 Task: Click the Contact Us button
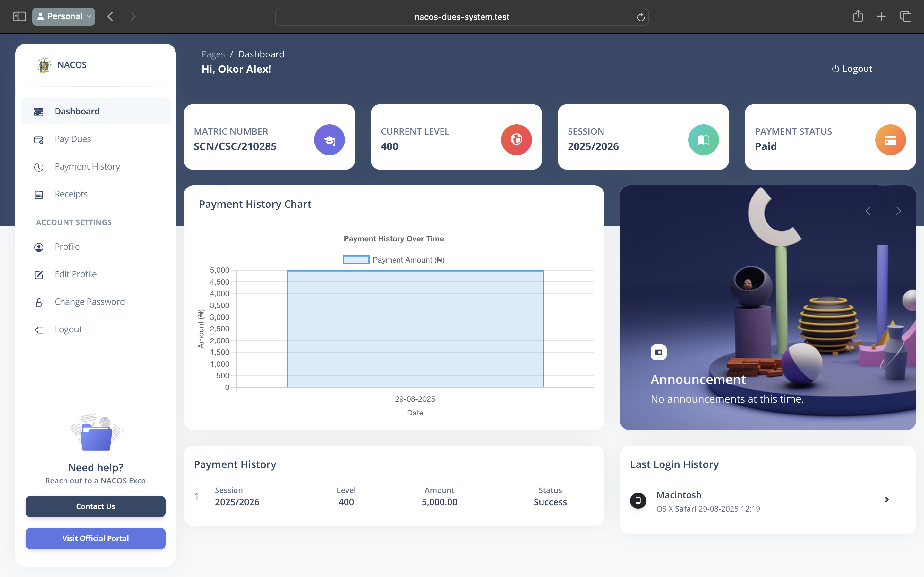click(x=95, y=506)
